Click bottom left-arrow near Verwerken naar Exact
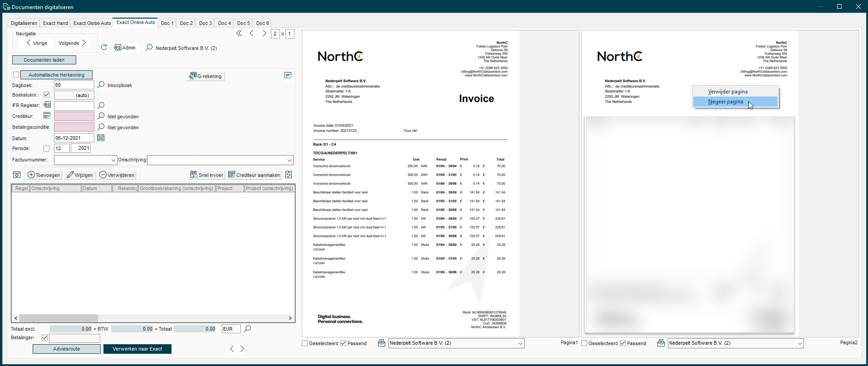The image size is (868, 366). (232, 349)
